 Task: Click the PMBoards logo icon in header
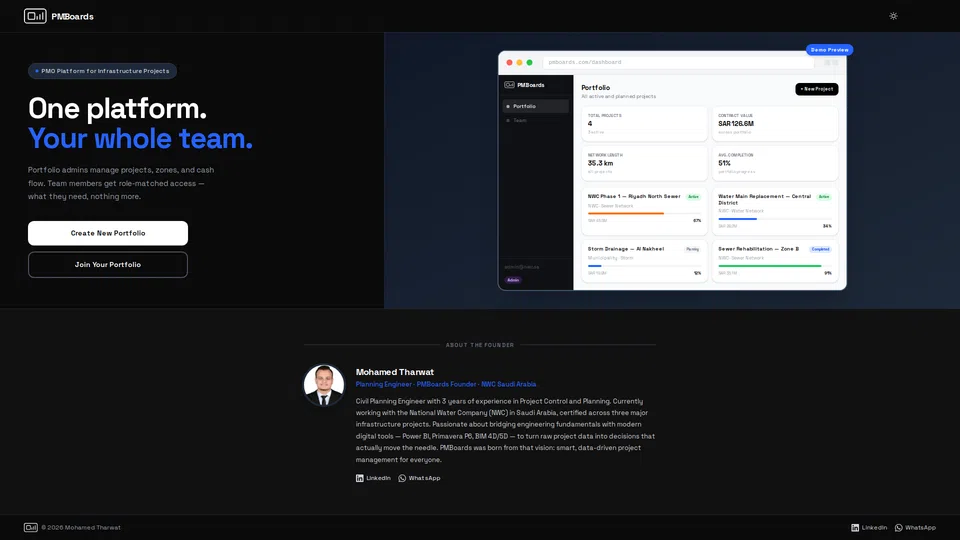coord(35,17)
